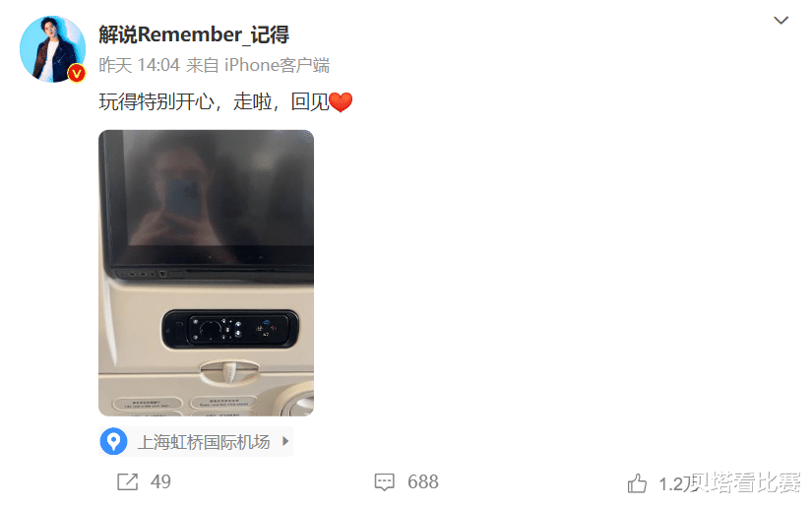Click the post text 玩得特别开心
812x508 pixels.
pos(156,101)
